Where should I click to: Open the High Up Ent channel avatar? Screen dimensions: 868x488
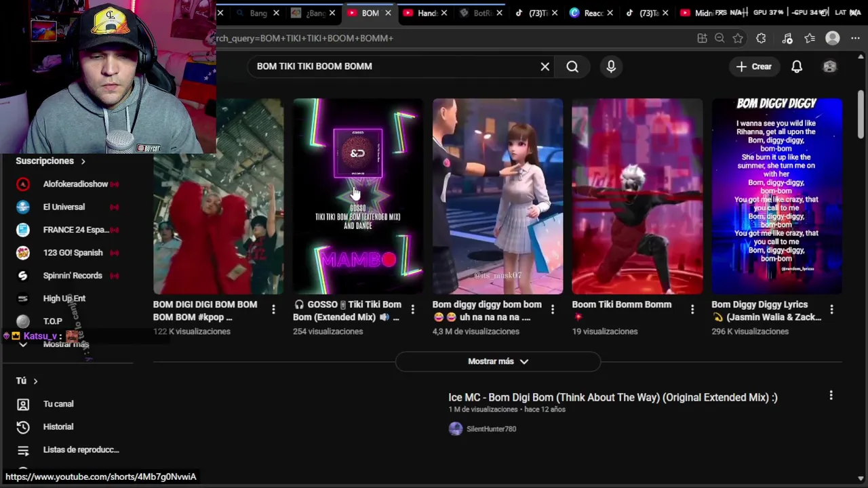pyautogui.click(x=23, y=298)
